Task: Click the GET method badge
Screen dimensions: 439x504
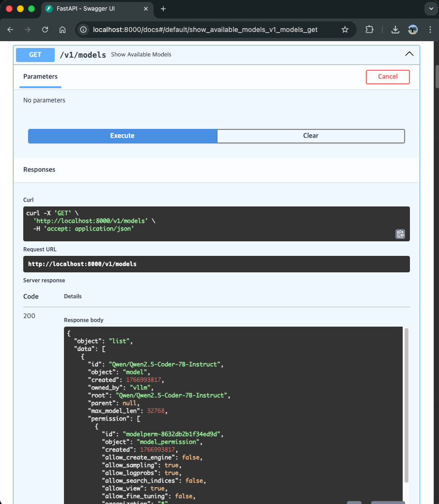Action: coord(35,55)
